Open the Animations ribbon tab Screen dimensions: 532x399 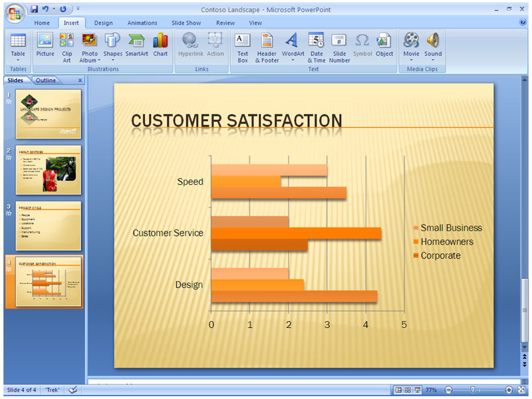coord(142,23)
